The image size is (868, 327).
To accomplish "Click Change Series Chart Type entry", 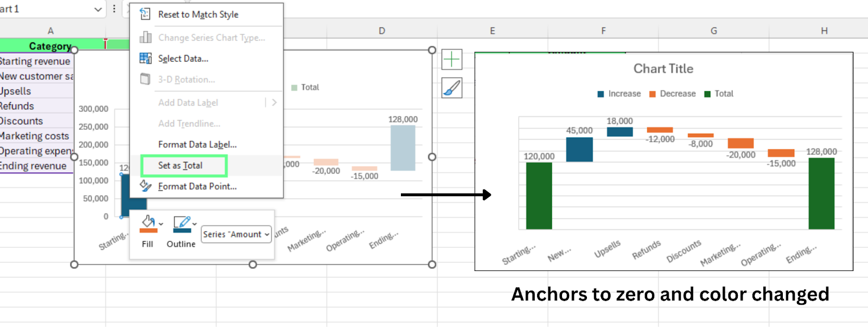I will point(212,37).
